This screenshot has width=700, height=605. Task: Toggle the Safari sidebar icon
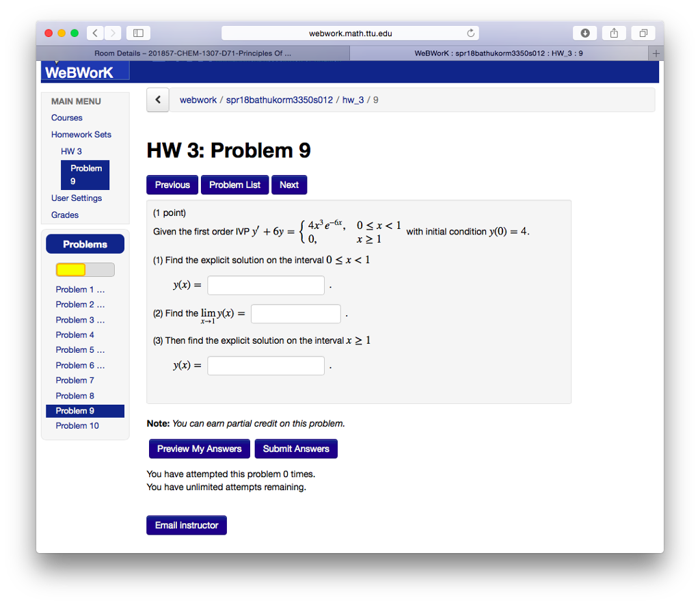(137, 32)
